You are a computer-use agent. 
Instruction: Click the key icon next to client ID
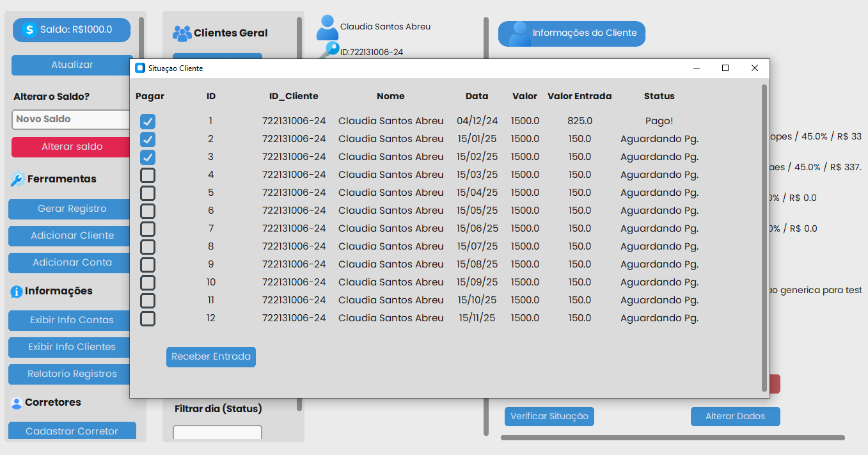330,51
